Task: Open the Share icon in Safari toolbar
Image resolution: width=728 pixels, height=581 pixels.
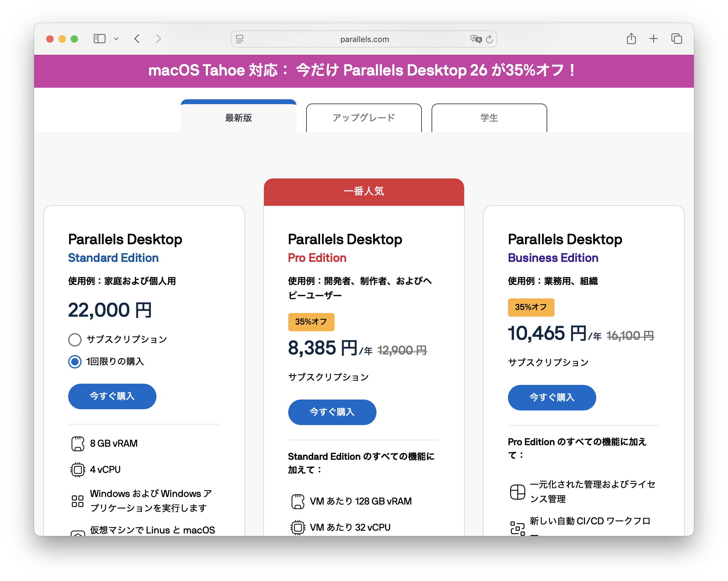Action: (x=631, y=38)
